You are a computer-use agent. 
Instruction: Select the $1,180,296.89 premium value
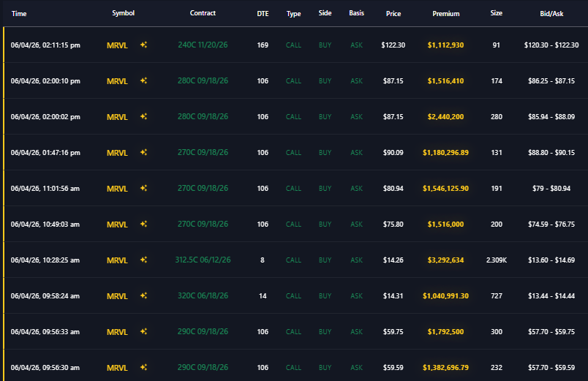pyautogui.click(x=445, y=153)
